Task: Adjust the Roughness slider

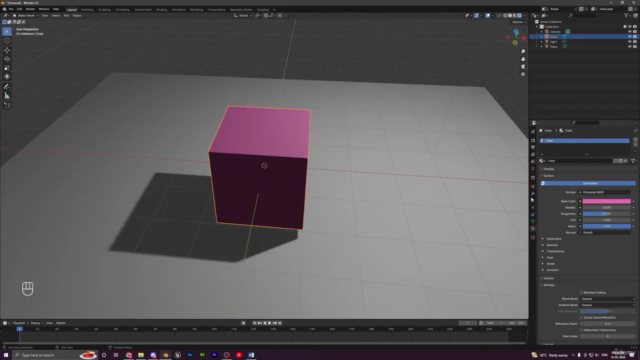Action: (x=606, y=214)
